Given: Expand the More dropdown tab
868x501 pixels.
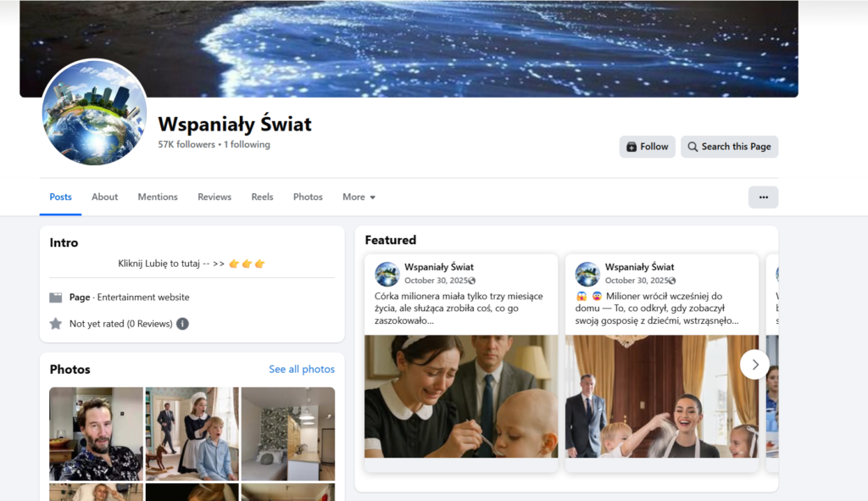Looking at the screenshot, I should point(359,197).
